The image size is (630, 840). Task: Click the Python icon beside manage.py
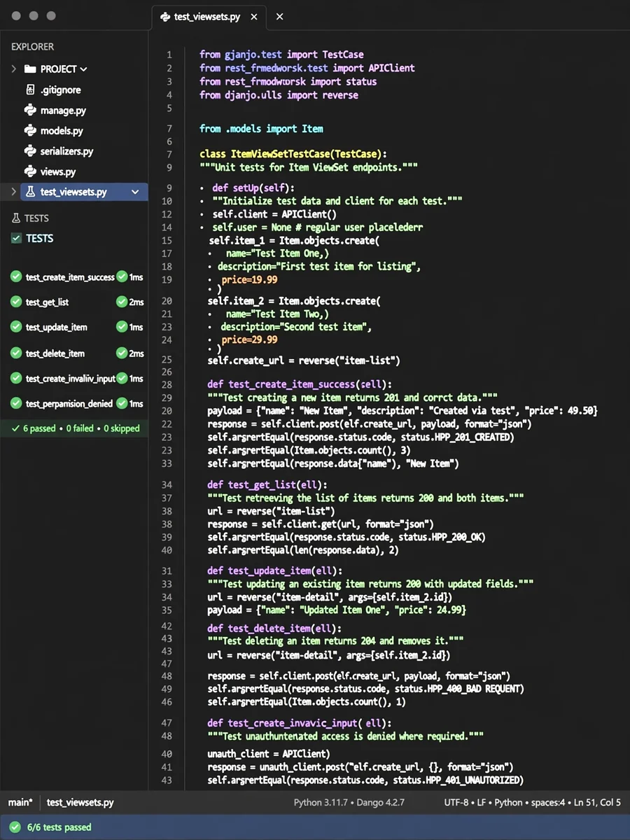(30, 110)
